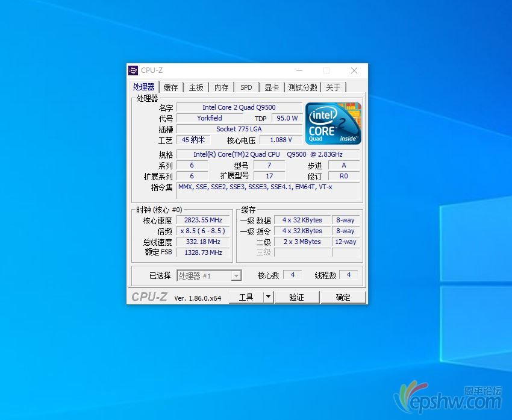The height and width of the screenshot is (420, 512).
Task: Click the 1328.73 MHz rated FSB value
Action: 203,252
